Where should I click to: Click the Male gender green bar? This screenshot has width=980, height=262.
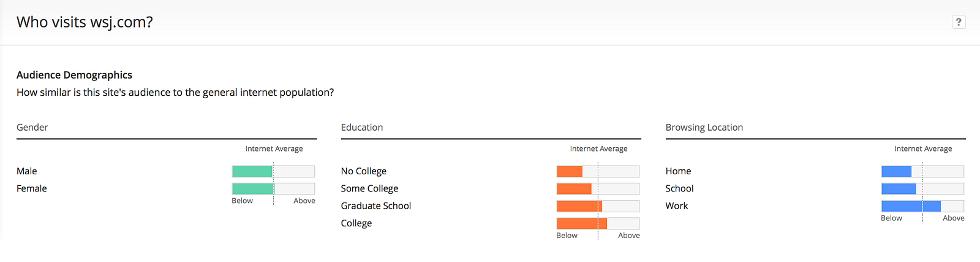click(x=252, y=171)
